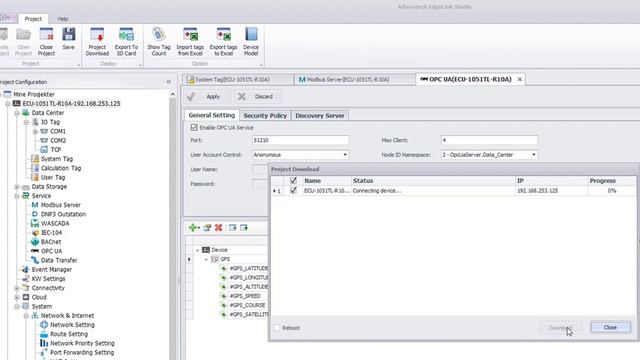The height and width of the screenshot is (360, 640).
Task: Click the Discard button
Action: 258,97
